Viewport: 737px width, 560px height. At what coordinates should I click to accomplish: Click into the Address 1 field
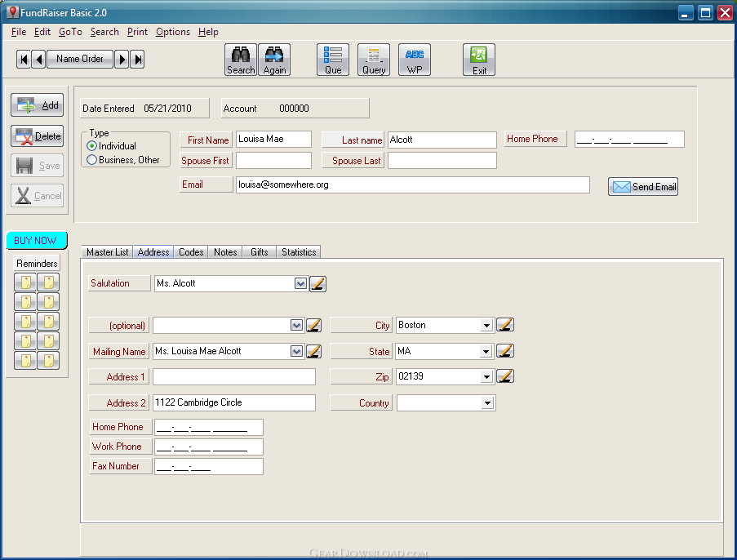pyautogui.click(x=234, y=377)
